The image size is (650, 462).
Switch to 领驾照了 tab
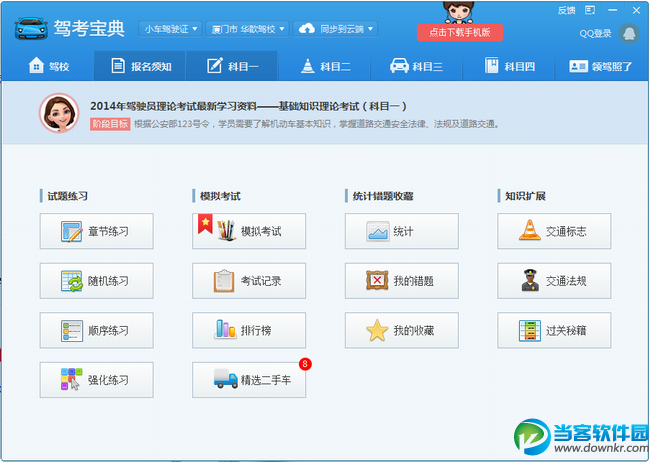(601, 66)
